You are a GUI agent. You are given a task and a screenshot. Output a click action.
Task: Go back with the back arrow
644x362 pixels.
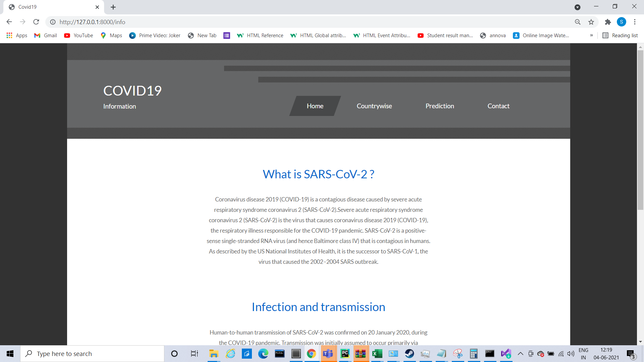[9, 22]
